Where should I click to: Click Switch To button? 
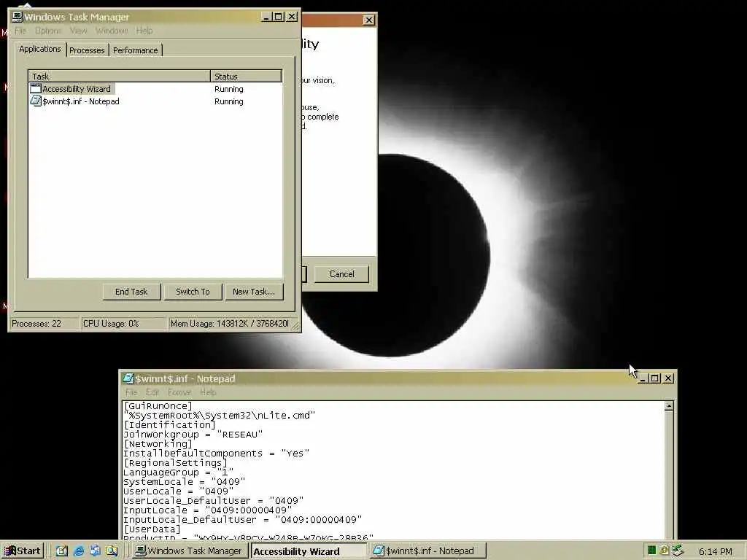193,292
